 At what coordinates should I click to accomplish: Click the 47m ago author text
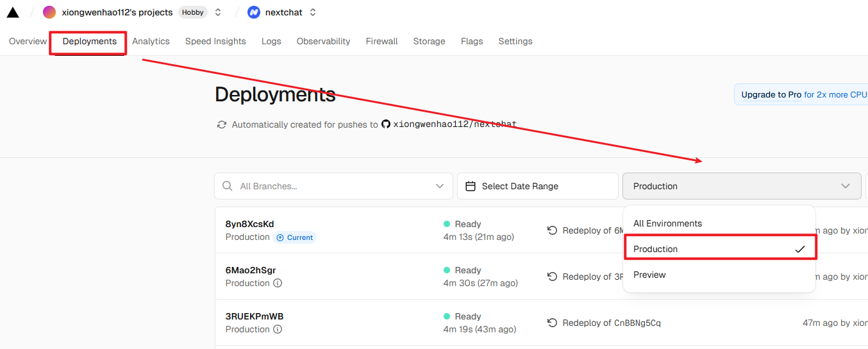point(835,323)
